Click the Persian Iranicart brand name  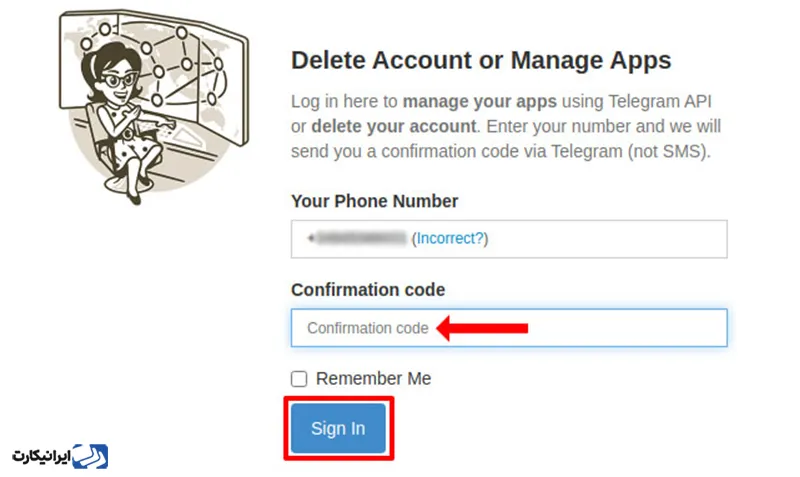[x=42, y=457]
